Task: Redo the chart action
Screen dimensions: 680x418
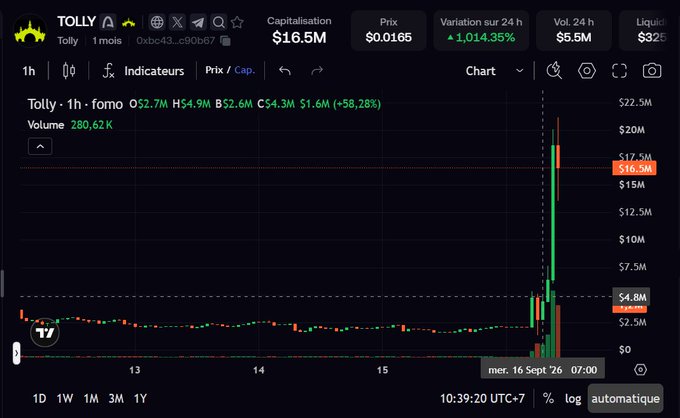Action: pyautogui.click(x=317, y=70)
